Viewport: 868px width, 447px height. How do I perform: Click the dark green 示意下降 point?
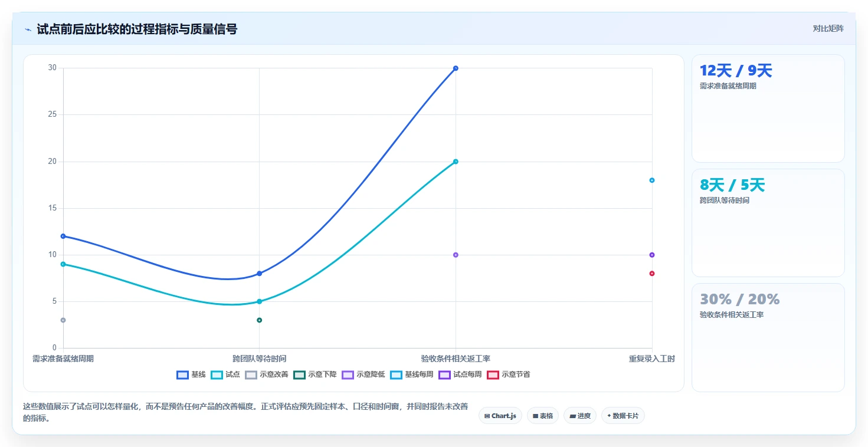click(259, 320)
